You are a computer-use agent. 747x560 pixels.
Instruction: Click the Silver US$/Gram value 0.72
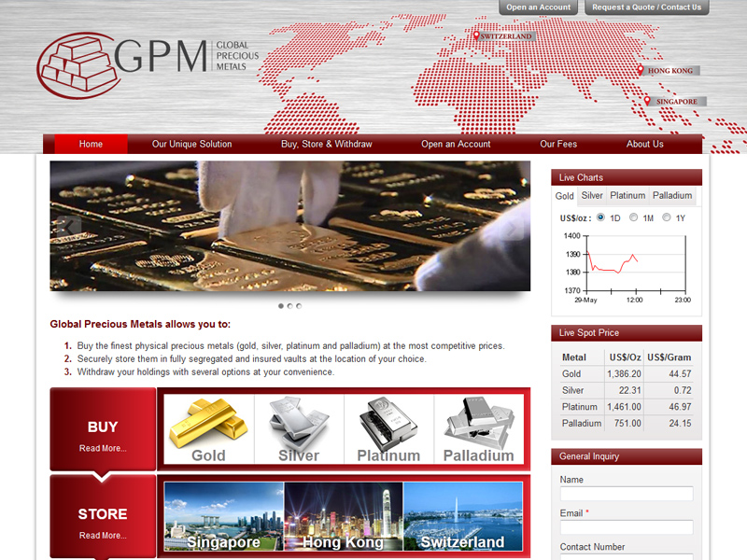click(x=683, y=390)
